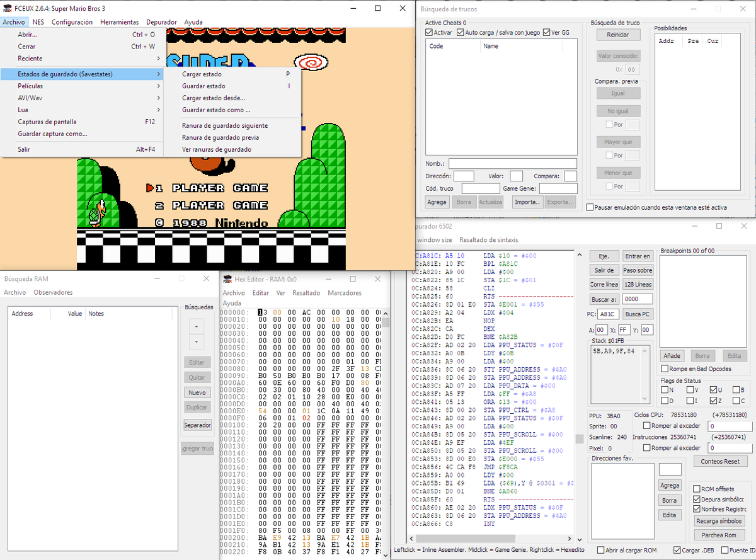Screen dimensions: 756x560
Task: Open the Herramientas menu
Action: click(x=120, y=22)
